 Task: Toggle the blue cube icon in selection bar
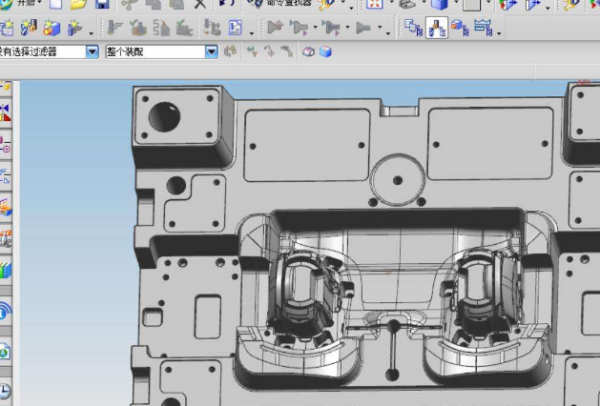pos(325,51)
